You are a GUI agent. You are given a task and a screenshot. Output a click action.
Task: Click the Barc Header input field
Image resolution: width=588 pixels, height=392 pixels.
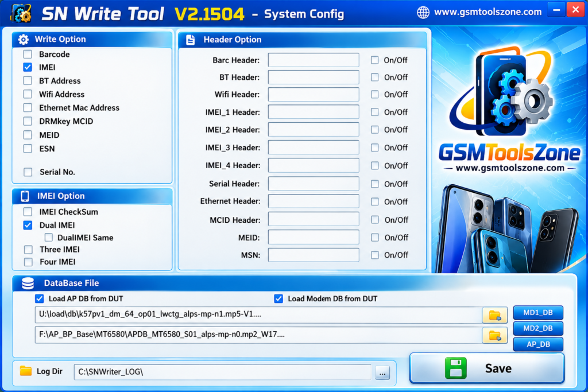[314, 60]
